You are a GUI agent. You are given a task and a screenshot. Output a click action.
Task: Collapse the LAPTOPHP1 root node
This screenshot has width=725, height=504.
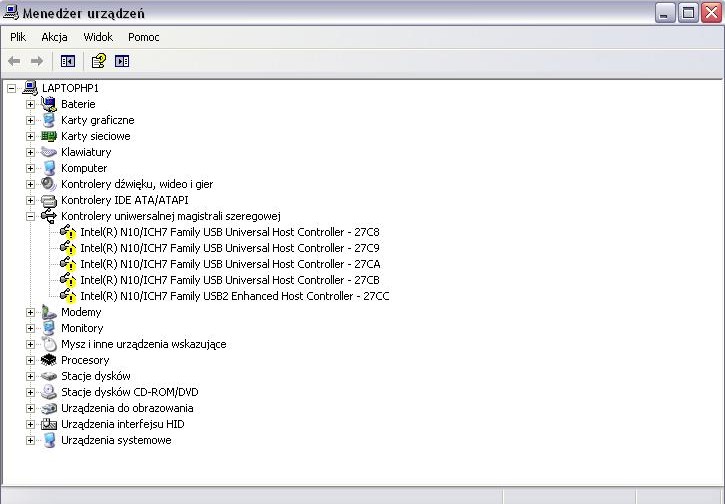pos(11,88)
